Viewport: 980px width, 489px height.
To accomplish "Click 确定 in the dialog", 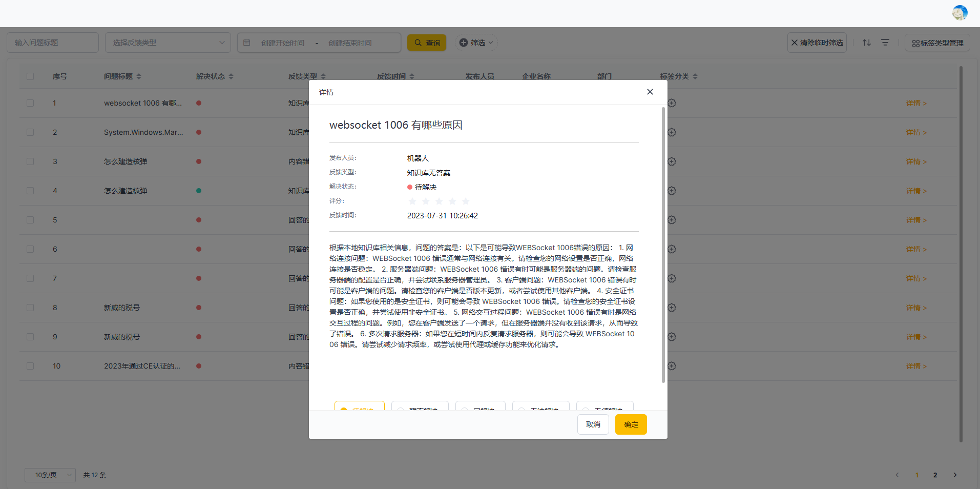I will tap(631, 424).
